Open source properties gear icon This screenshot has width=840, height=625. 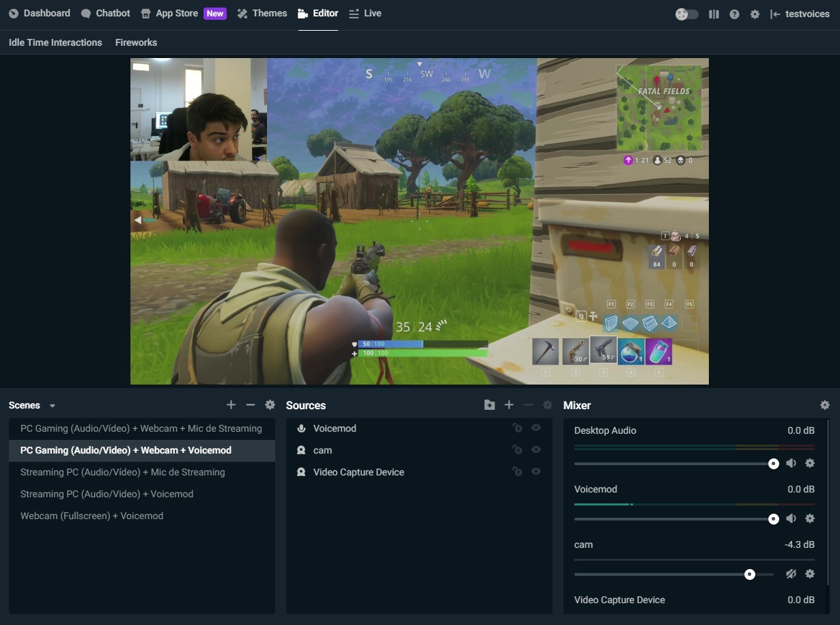pos(547,405)
